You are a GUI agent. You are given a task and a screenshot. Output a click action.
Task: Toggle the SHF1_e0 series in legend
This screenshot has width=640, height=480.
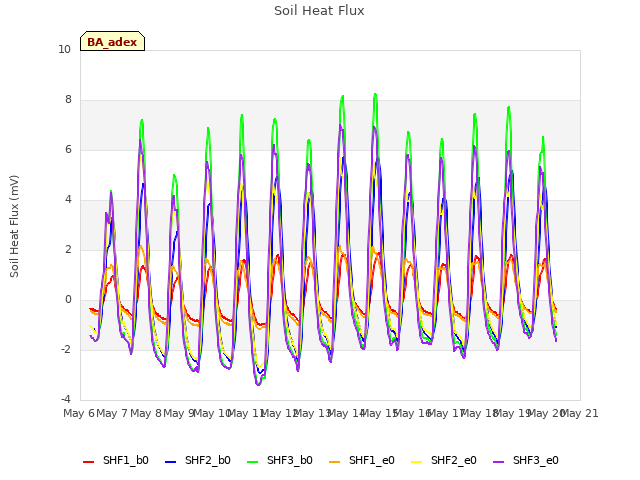(362, 460)
